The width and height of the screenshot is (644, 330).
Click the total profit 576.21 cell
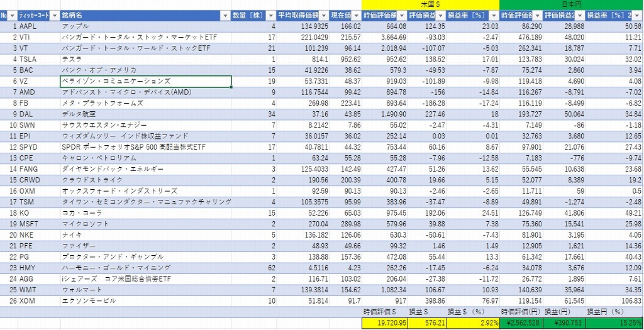pos(427,323)
